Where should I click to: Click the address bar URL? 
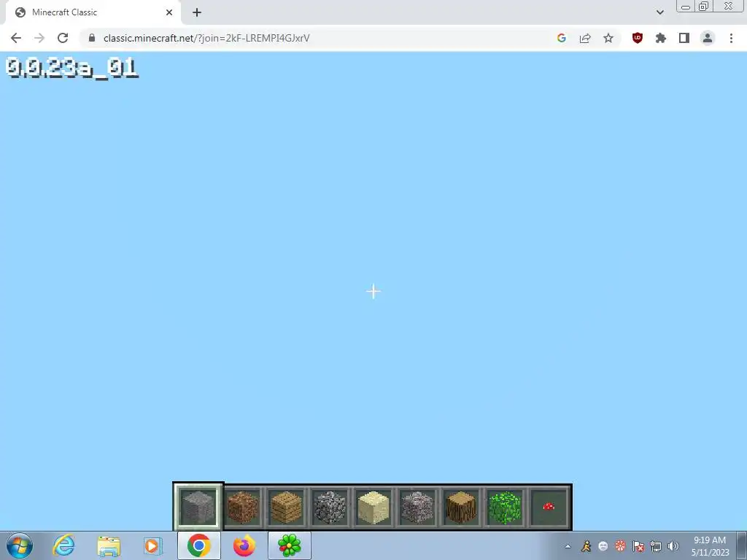pos(206,38)
